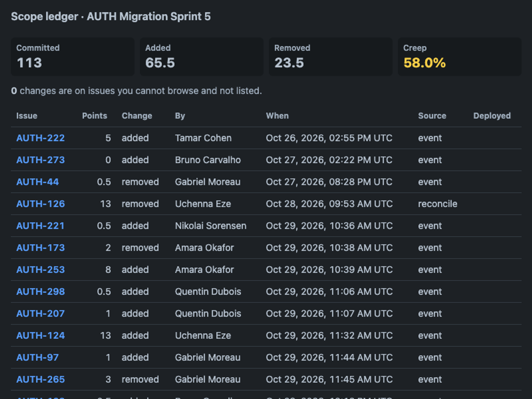Viewport: 532px width, 399px height.
Task: Click the 'reconcile' source value
Action: (x=438, y=204)
